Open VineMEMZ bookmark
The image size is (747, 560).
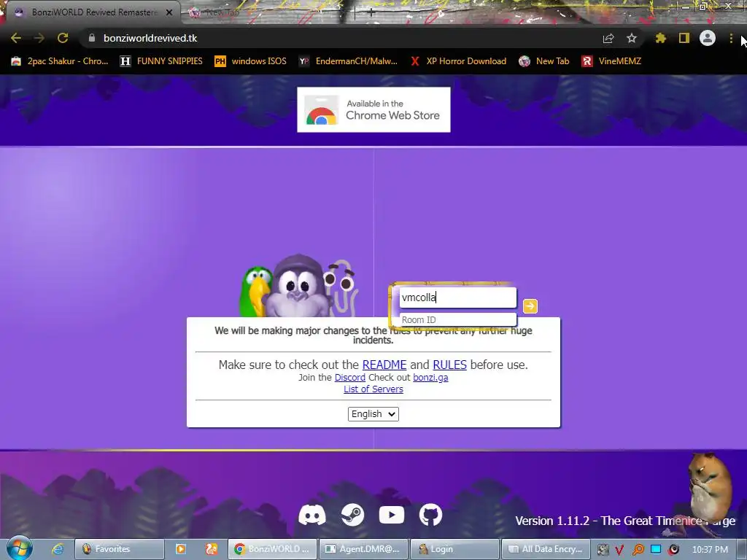[x=611, y=61]
